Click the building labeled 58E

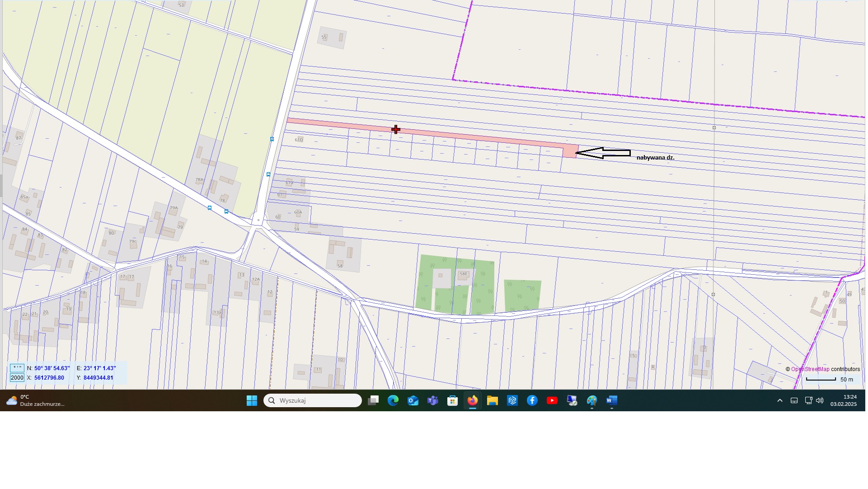(x=464, y=275)
